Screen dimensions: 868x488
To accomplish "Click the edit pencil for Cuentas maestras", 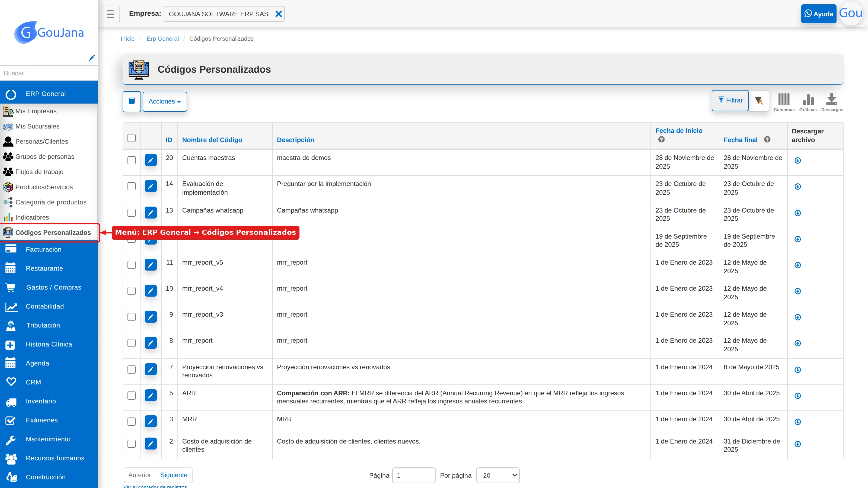I will tap(151, 160).
